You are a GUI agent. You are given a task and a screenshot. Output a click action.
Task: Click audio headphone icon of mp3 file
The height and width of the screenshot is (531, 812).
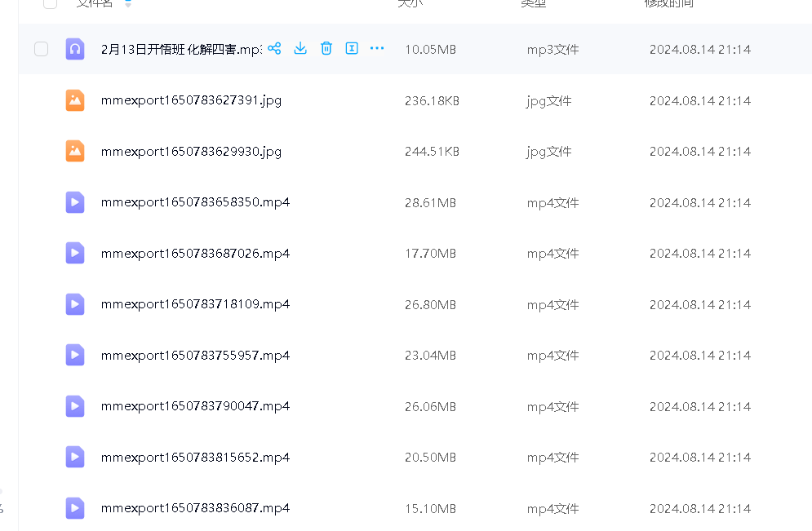tap(75, 49)
